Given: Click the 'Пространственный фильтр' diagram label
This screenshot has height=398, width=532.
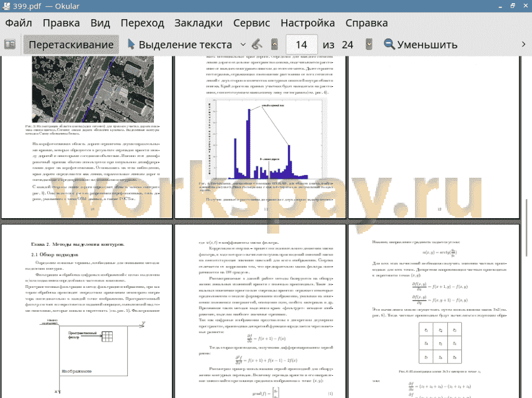Looking at the screenshot, I should coord(82,335).
